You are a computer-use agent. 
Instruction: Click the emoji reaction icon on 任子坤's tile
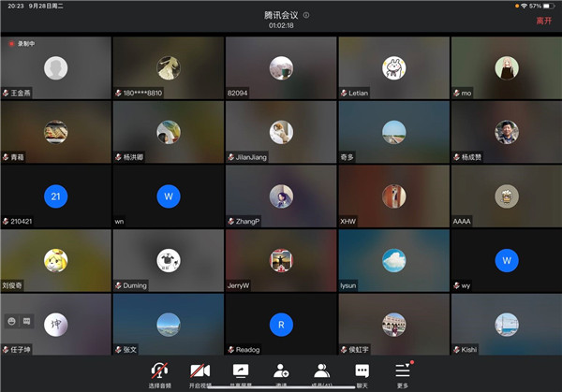click(x=11, y=321)
